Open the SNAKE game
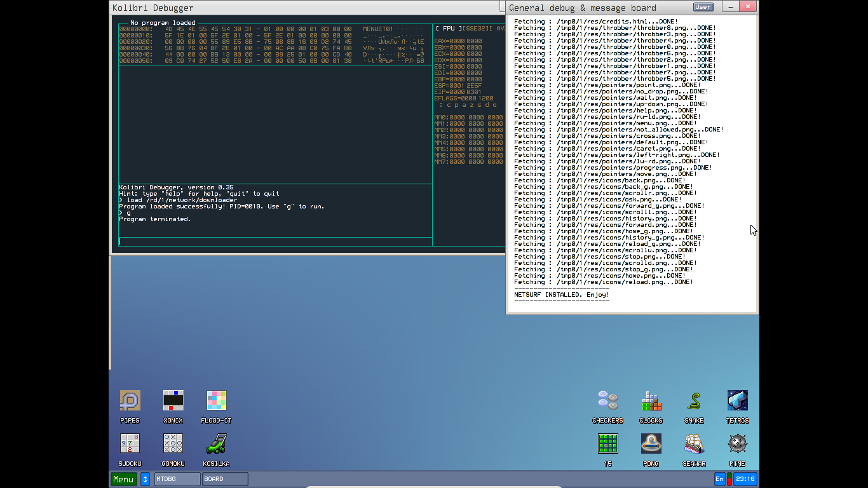868x488 pixels. pyautogui.click(x=694, y=402)
